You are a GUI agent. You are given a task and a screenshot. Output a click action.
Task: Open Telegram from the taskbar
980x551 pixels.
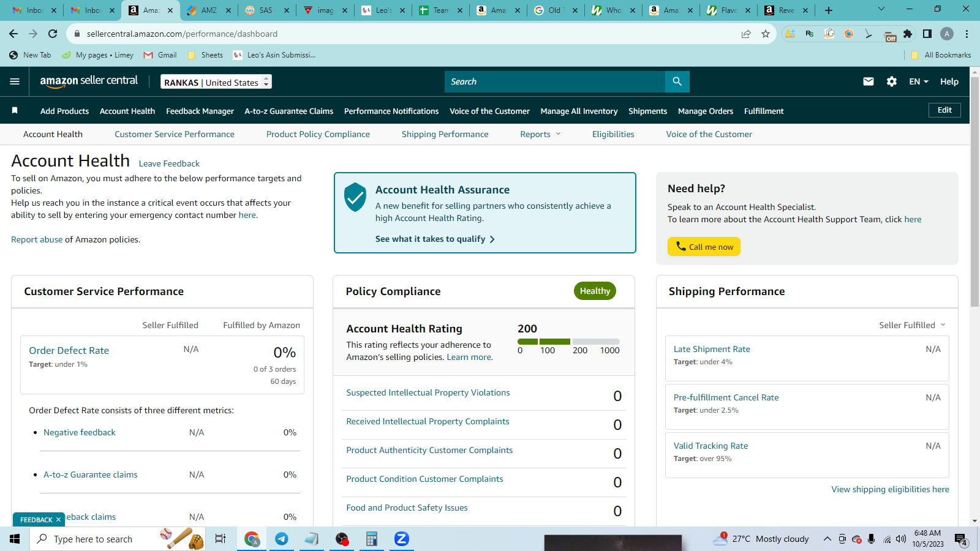coord(282,539)
